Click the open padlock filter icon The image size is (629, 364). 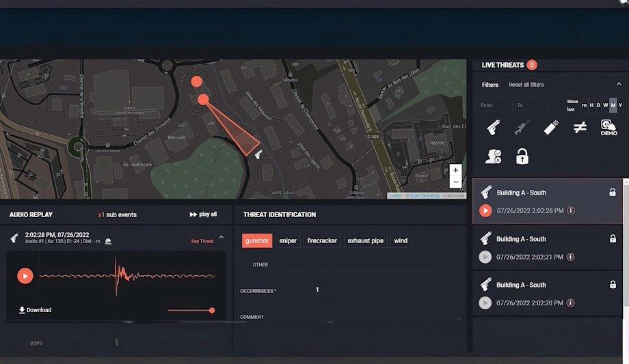tap(522, 156)
